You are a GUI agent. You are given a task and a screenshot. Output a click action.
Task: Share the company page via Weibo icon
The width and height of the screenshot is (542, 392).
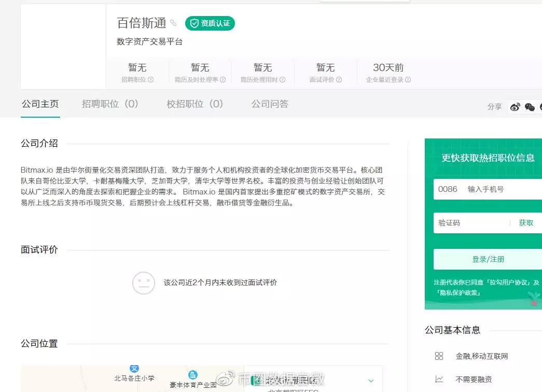click(515, 107)
